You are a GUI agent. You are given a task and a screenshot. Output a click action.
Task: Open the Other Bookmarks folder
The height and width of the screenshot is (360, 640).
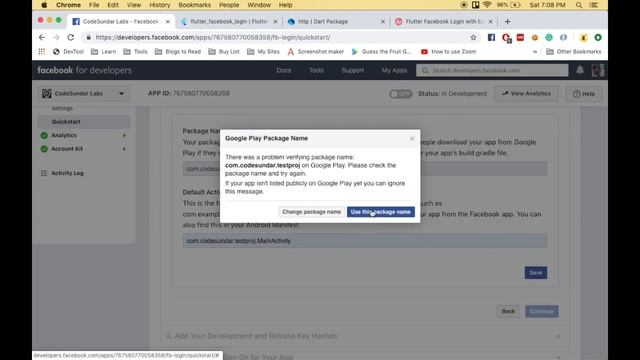pos(574,51)
